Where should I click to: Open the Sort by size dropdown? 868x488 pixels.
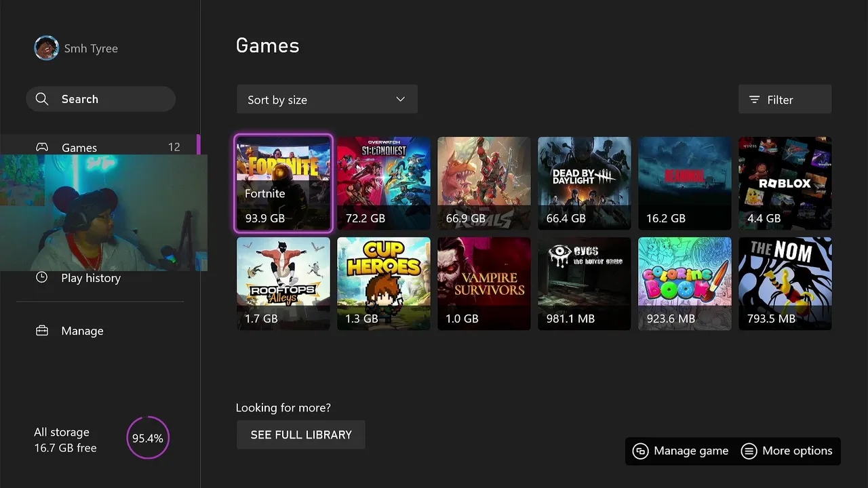[x=327, y=100]
